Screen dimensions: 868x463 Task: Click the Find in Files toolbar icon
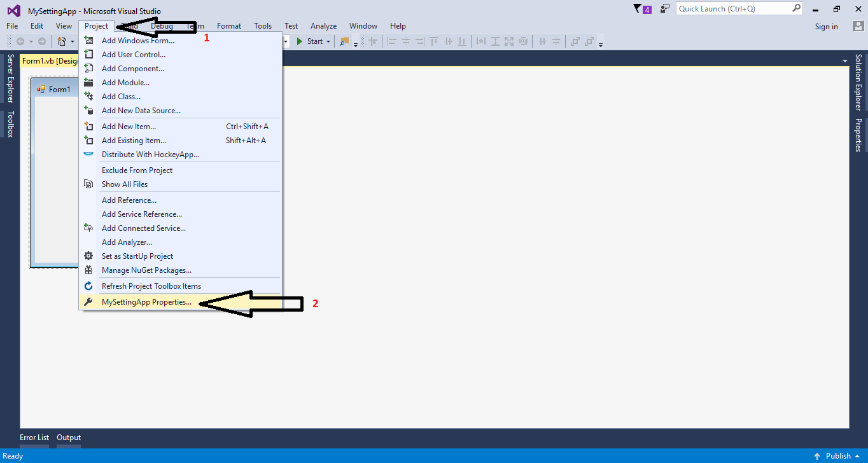[344, 41]
